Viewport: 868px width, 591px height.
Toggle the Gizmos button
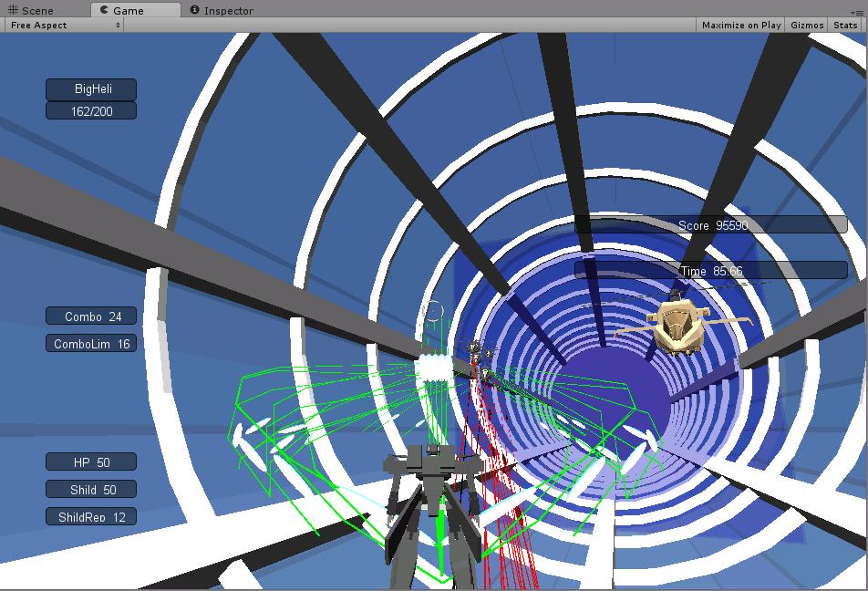tap(807, 25)
